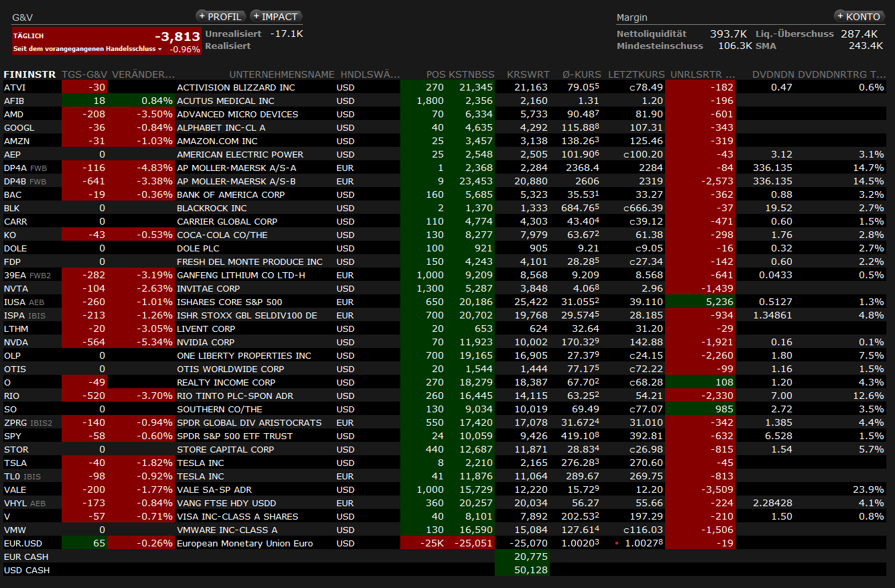The height and width of the screenshot is (588, 895).
Task: Open the KONTO account window
Action: tap(859, 17)
